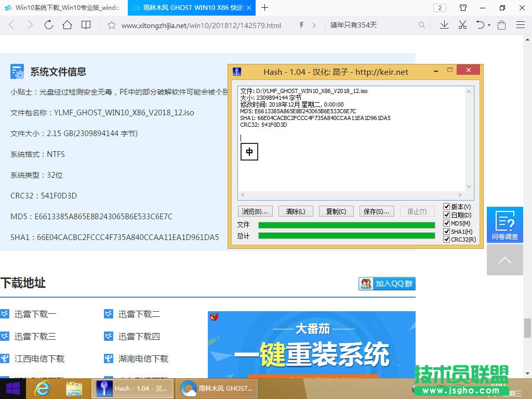Click the shopping bag icon in toolbar
The height and width of the screenshot is (399, 532).
[501, 24]
